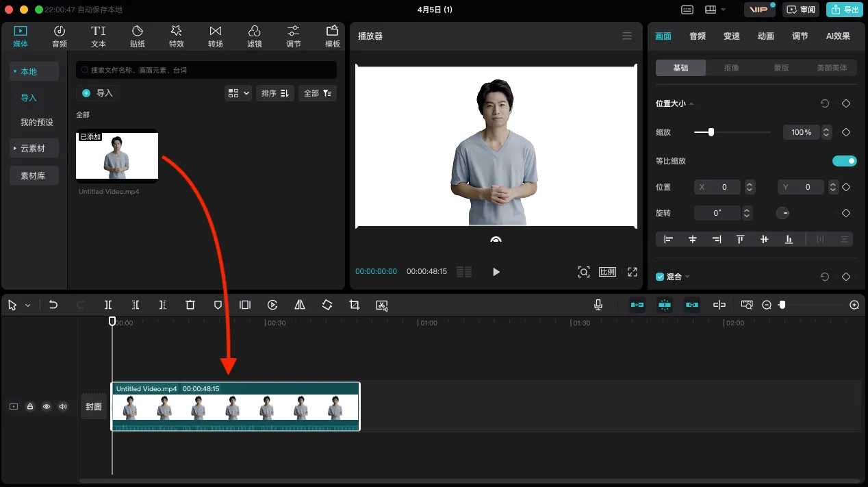Screen dimensions: 868x487
Task: Click the split clip tool icon
Action: pyautogui.click(x=108, y=305)
